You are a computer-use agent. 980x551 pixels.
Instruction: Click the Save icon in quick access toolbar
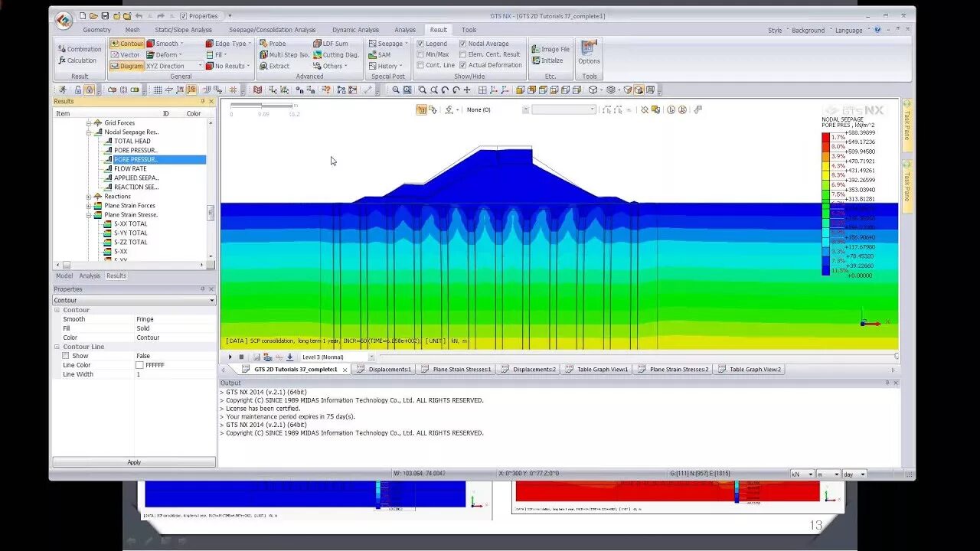[105, 15]
